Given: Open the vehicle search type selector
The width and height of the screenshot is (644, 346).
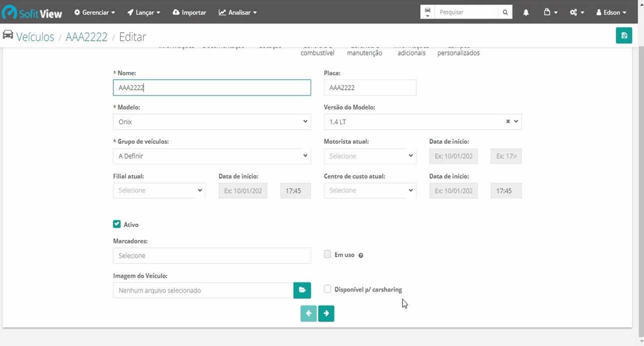Looking at the screenshot, I should click(427, 12).
